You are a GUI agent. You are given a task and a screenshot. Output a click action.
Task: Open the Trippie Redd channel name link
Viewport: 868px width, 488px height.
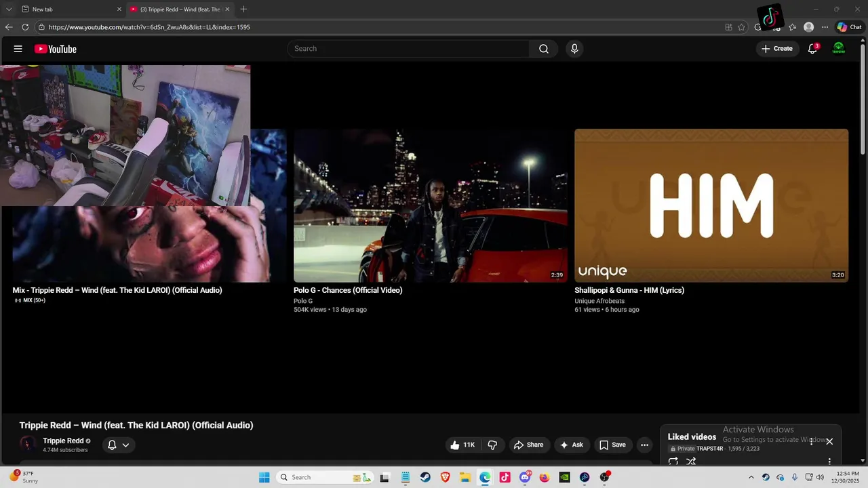pos(63,441)
